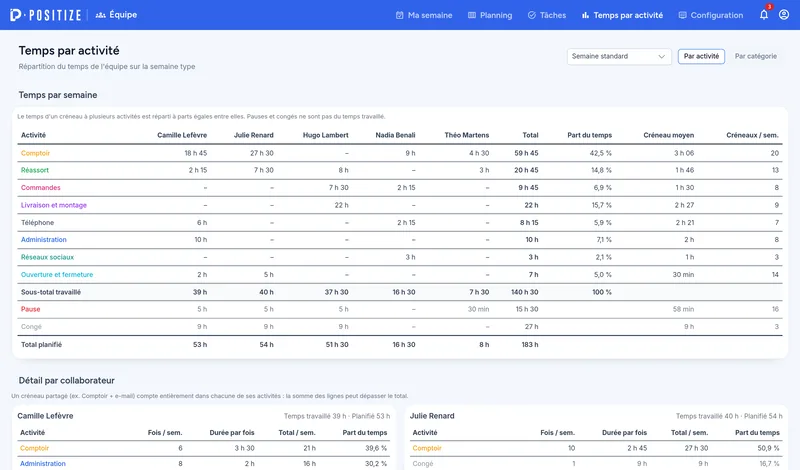The width and height of the screenshot is (800, 470).
Task: Click Réseaux sociaux activity
Action: 47,257
